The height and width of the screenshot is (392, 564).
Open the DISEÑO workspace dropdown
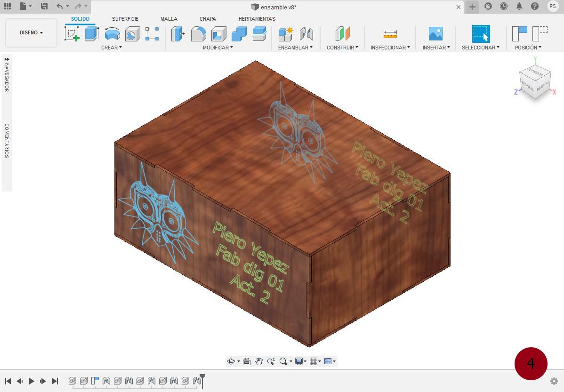(x=31, y=33)
